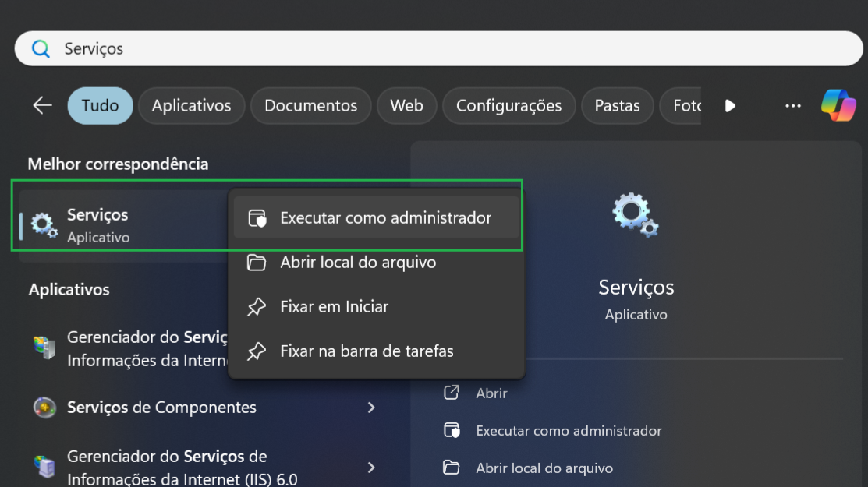Click Serviços de Componentes icon

pyautogui.click(x=44, y=408)
